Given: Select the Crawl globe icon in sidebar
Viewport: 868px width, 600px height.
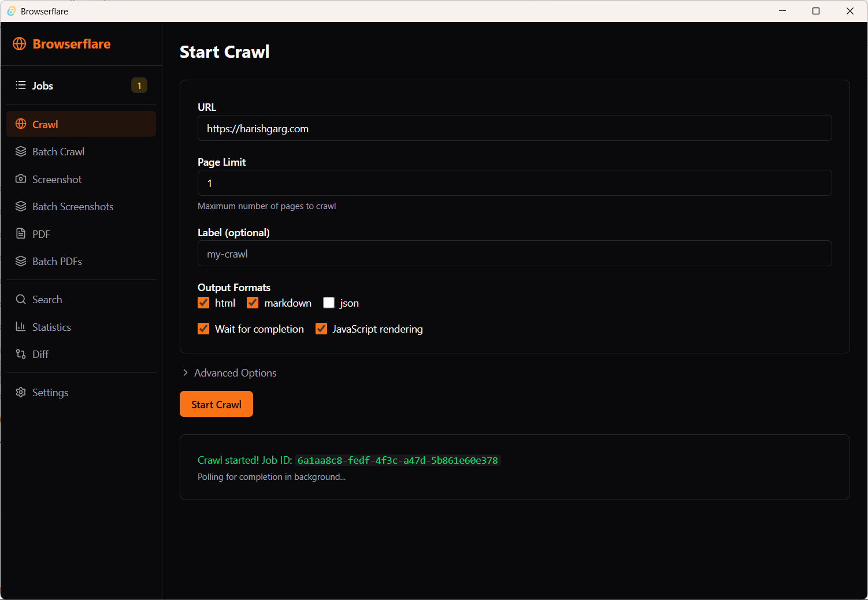Looking at the screenshot, I should 21,124.
